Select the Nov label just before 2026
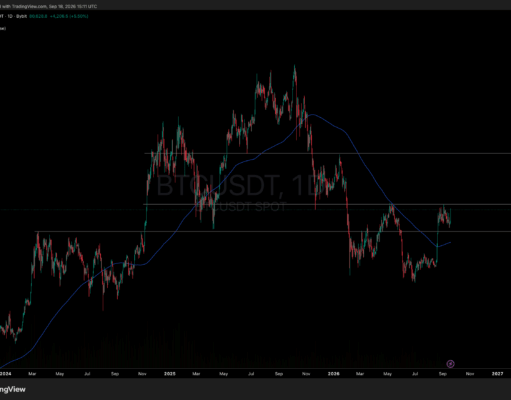Image resolution: width=511 pixels, height=400 pixels. click(306, 374)
